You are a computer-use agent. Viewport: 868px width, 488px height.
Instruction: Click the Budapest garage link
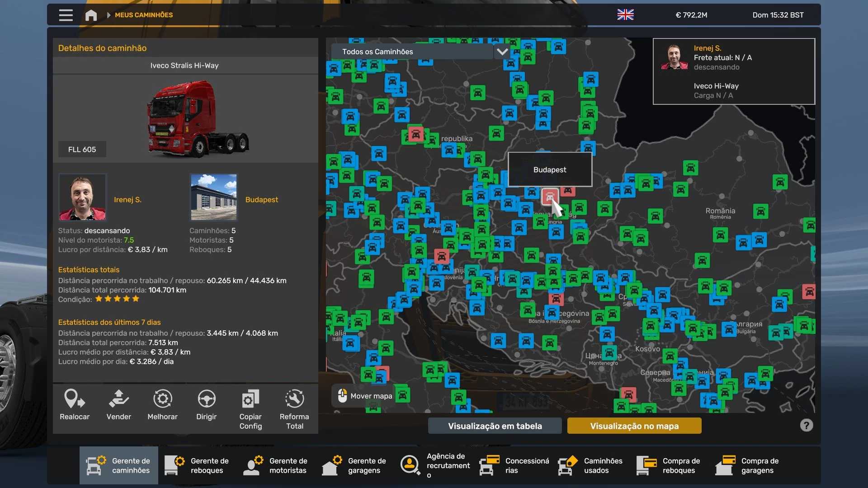(x=261, y=199)
